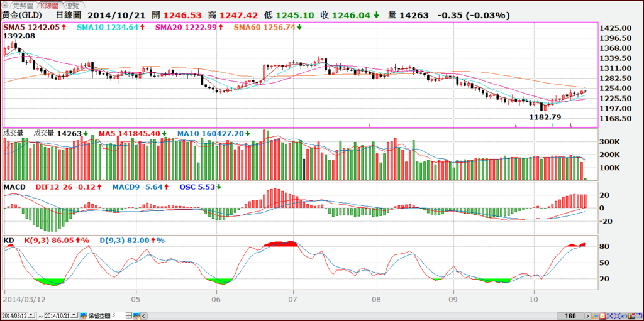Viewport: 644px width, 321px height.
Task: Click the 日線圖 label
Action: click(x=69, y=16)
